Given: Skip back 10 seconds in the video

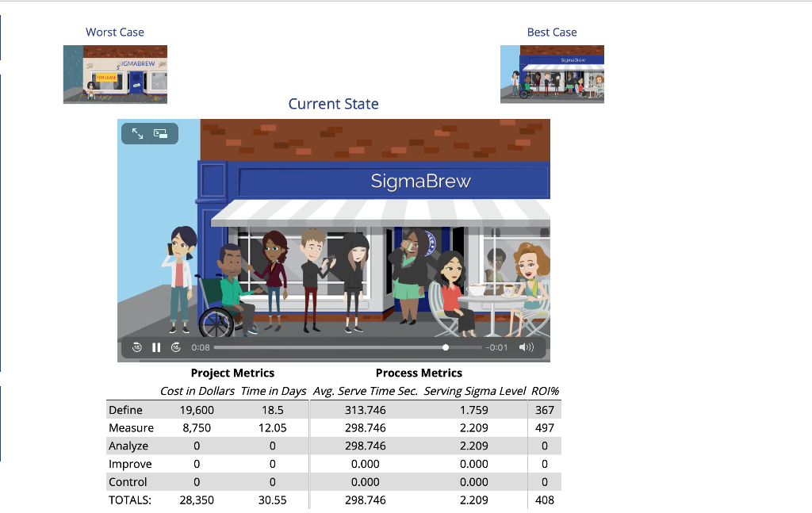Looking at the screenshot, I should tap(136, 347).
